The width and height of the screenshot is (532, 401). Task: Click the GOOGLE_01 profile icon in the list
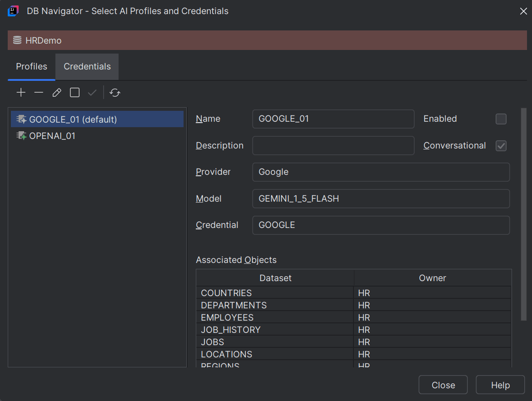coord(21,119)
